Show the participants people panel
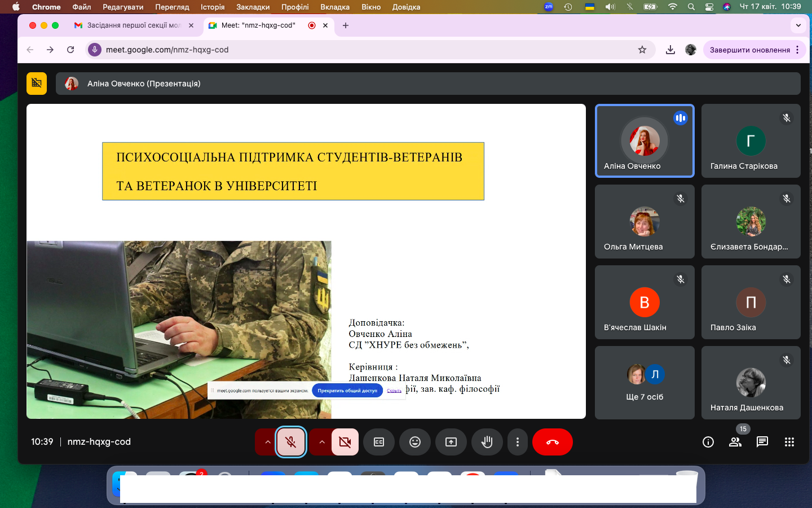 tap(735, 442)
